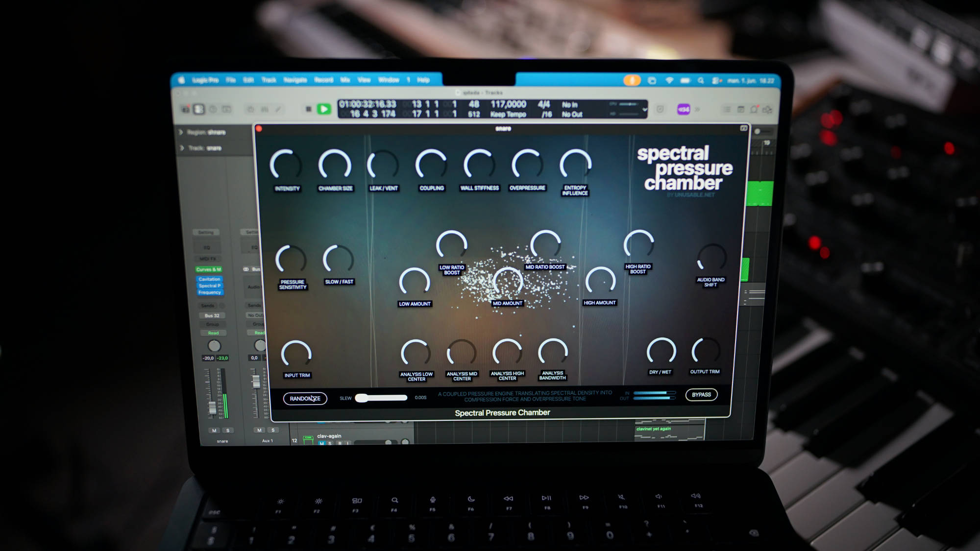Viewport: 980px width, 551px height.
Task: Open the File menu
Action: tap(231, 80)
